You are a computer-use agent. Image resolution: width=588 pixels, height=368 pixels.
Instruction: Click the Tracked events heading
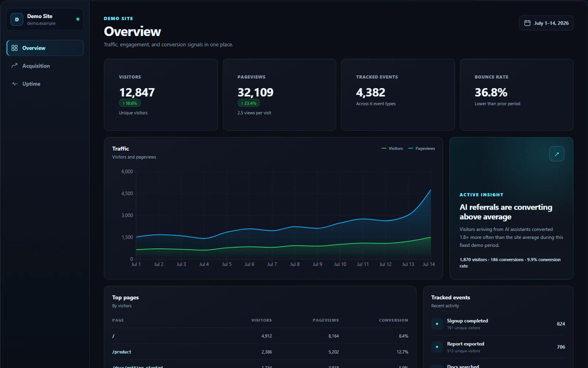pyautogui.click(x=451, y=297)
